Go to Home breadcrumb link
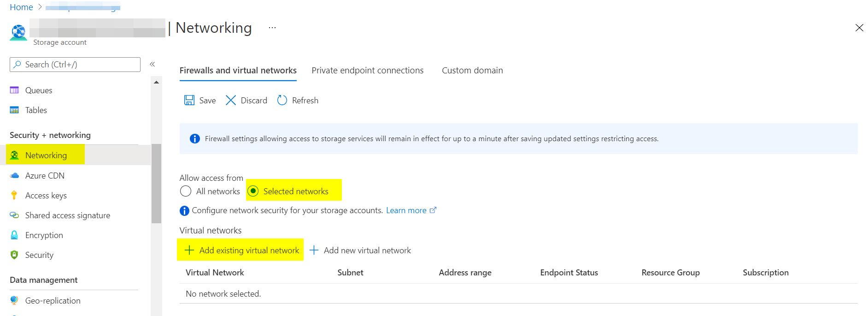Image resolution: width=868 pixels, height=316 pixels. (x=21, y=7)
